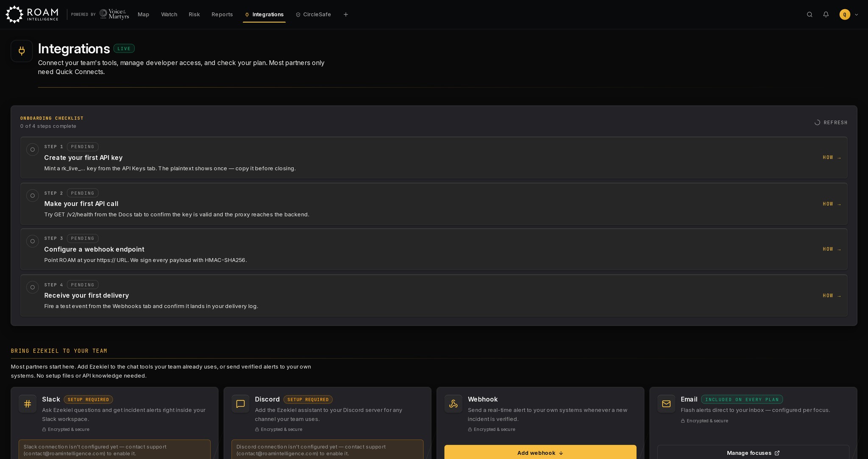The image size is (868, 459).
Task: Click '0 of 4 steps complete' text
Action: point(48,126)
